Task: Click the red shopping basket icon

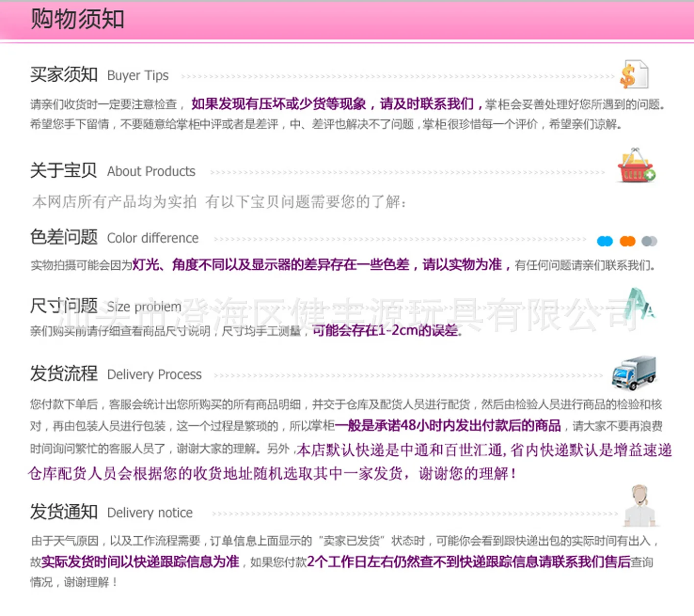Action: [x=636, y=166]
